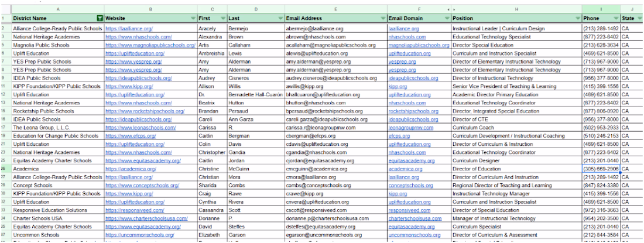Image resolution: width=644 pixels, height=243 pixels.
Task: Select cell 'Magnolia Public Schools'
Action: [57, 45]
